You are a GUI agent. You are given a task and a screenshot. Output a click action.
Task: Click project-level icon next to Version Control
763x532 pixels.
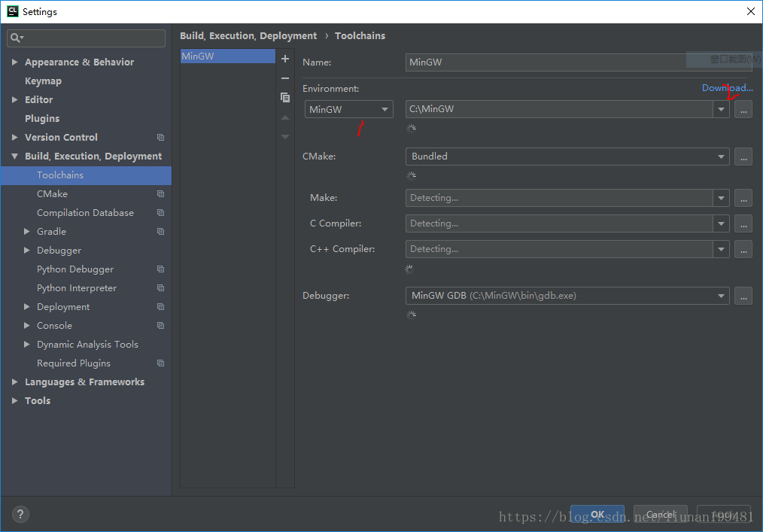tap(160, 138)
